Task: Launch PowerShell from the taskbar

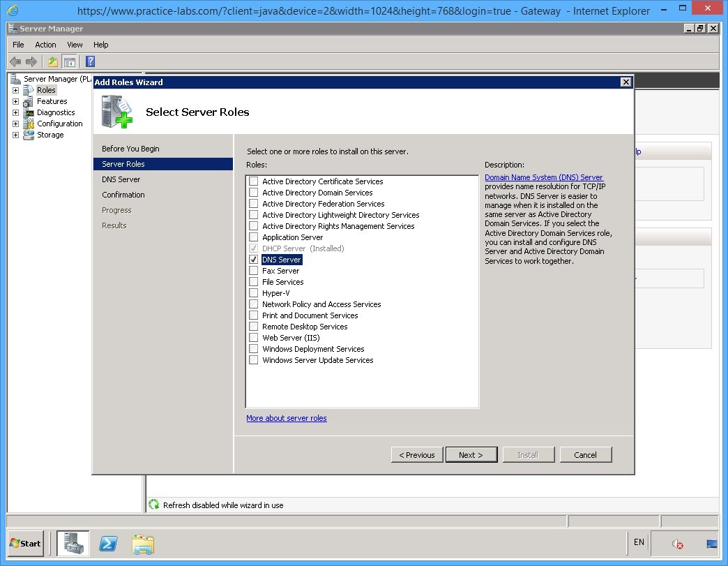Action: click(108, 544)
